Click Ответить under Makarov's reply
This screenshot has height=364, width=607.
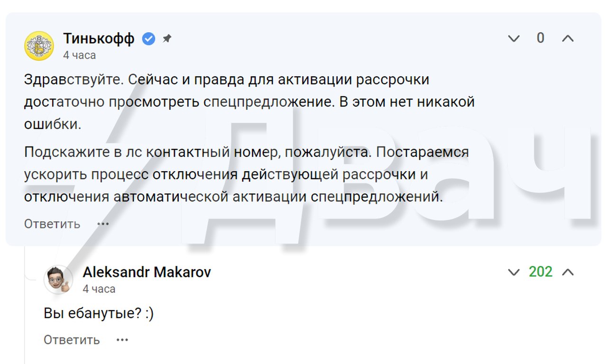(72, 340)
